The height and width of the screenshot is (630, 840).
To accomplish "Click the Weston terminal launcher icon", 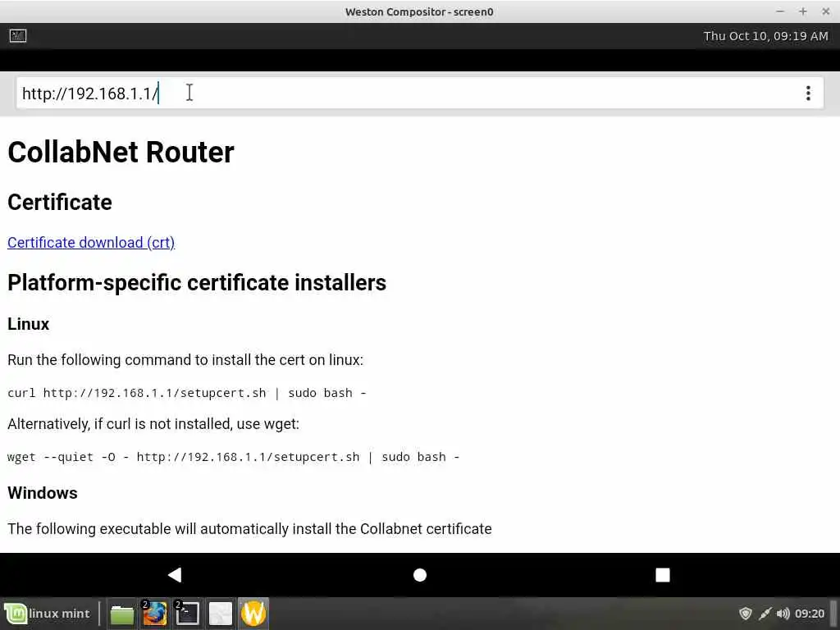I will point(18,36).
